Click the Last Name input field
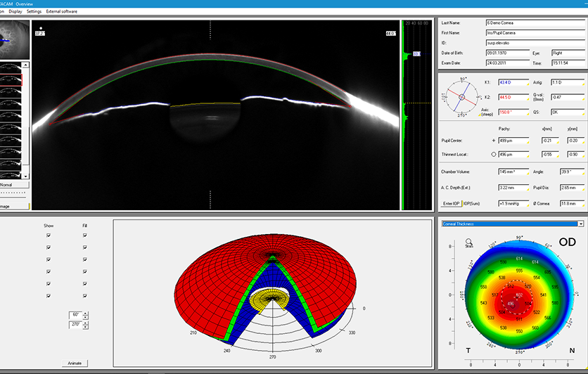Screen dimensions: 588x374 coord(535,23)
